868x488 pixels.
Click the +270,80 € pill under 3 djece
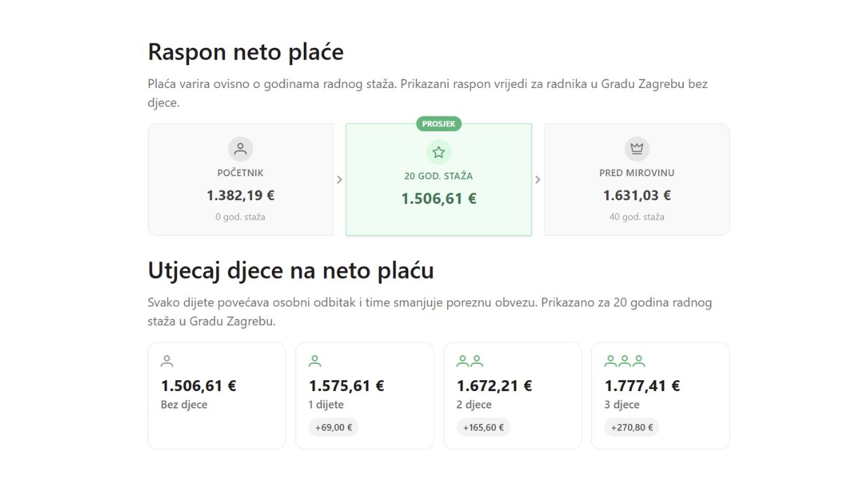(x=631, y=427)
